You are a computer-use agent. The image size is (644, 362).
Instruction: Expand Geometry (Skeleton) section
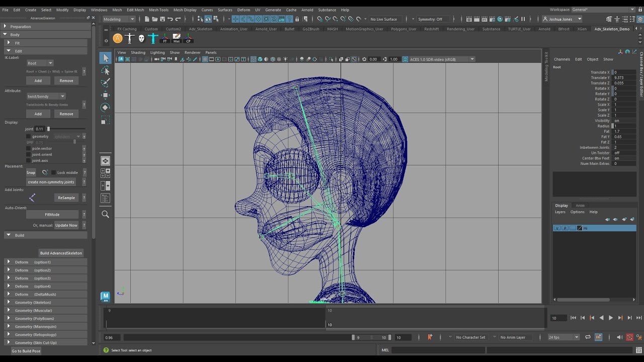pyautogui.click(x=45, y=302)
